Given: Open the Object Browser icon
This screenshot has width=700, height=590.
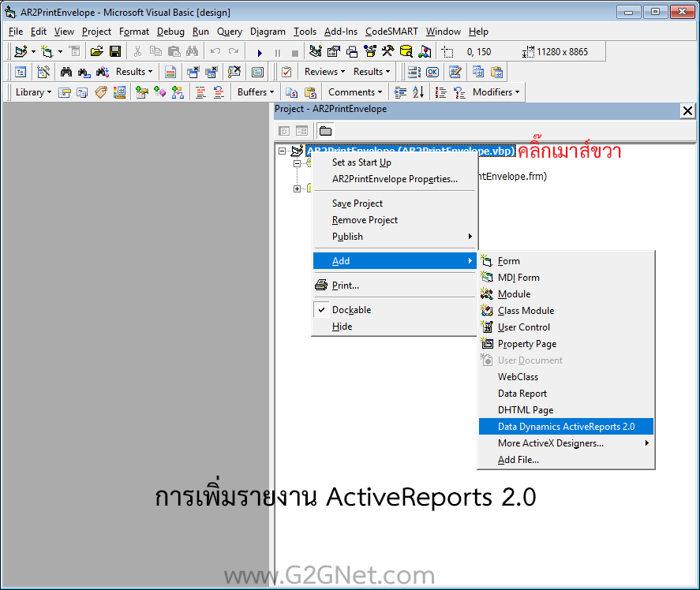Looking at the screenshot, I should 370,51.
